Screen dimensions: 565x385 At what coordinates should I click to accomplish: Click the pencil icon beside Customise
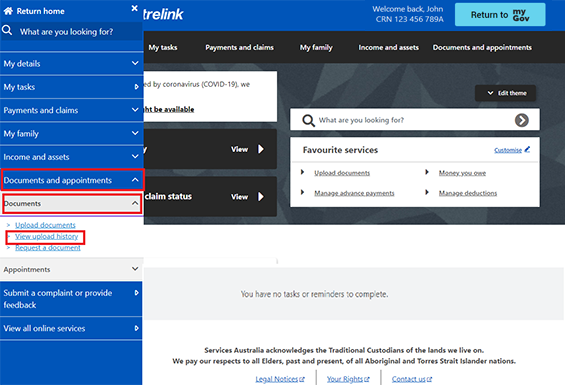(x=527, y=149)
